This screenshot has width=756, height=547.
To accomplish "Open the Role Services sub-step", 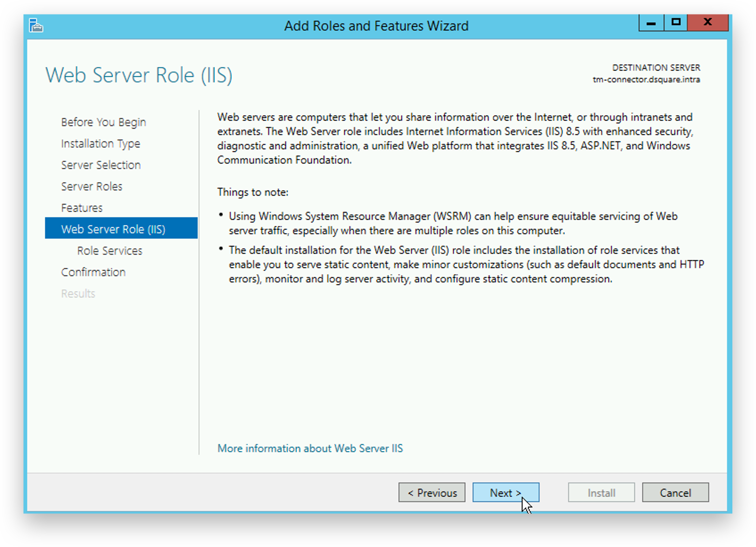I will point(109,251).
